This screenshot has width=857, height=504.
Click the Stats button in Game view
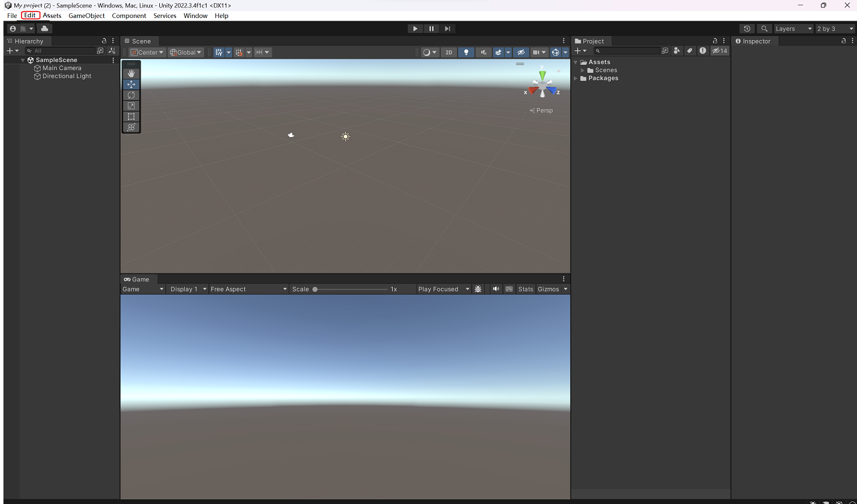pos(525,289)
